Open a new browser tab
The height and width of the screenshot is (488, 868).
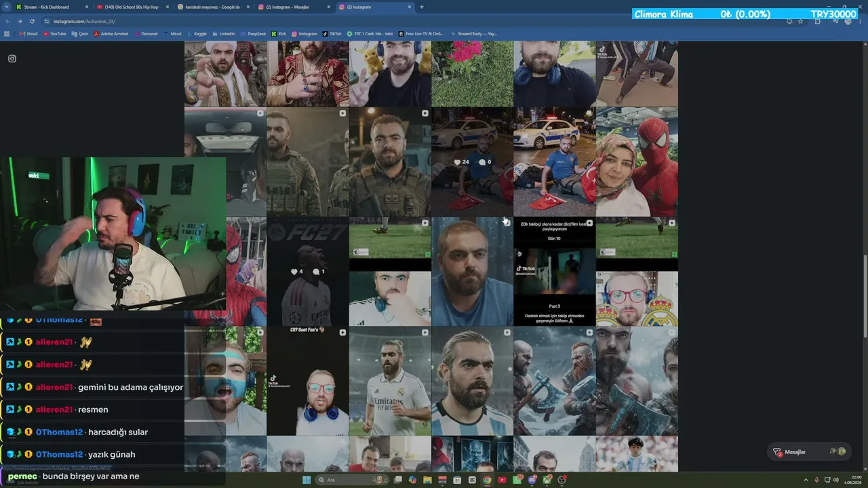(422, 7)
